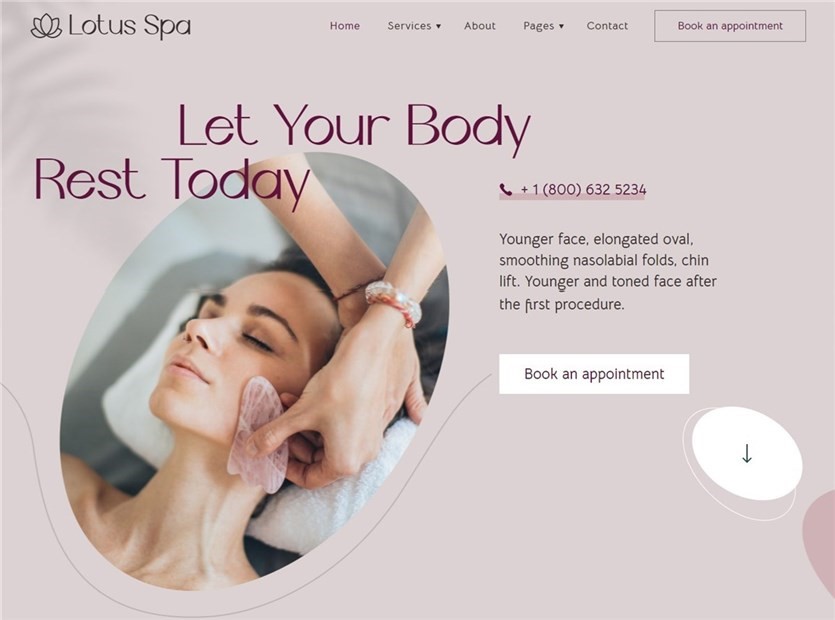
Task: Click the Pages menu label
Action: [538, 26]
